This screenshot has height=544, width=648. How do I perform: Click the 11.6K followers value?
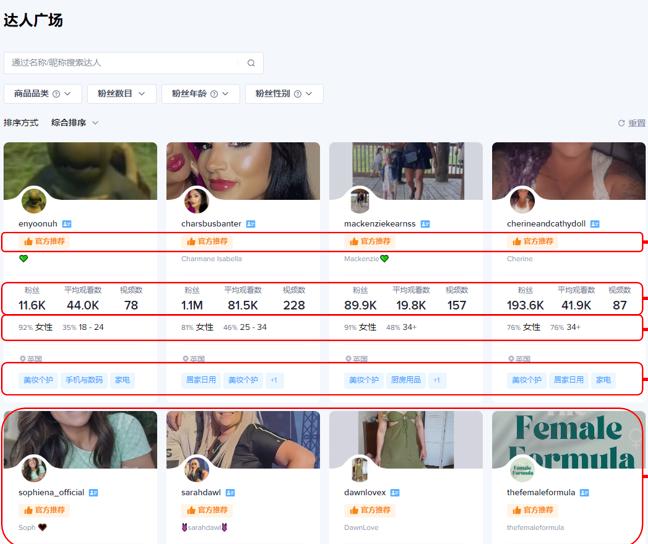point(32,305)
